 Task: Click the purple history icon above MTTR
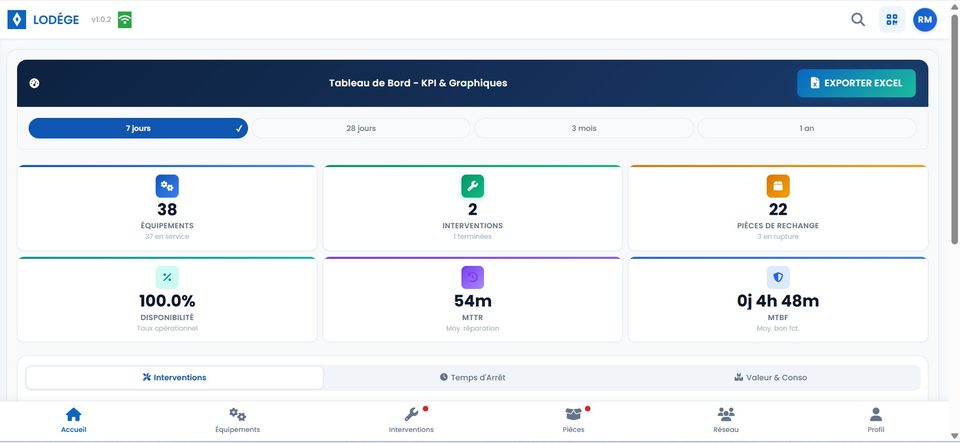[473, 278]
